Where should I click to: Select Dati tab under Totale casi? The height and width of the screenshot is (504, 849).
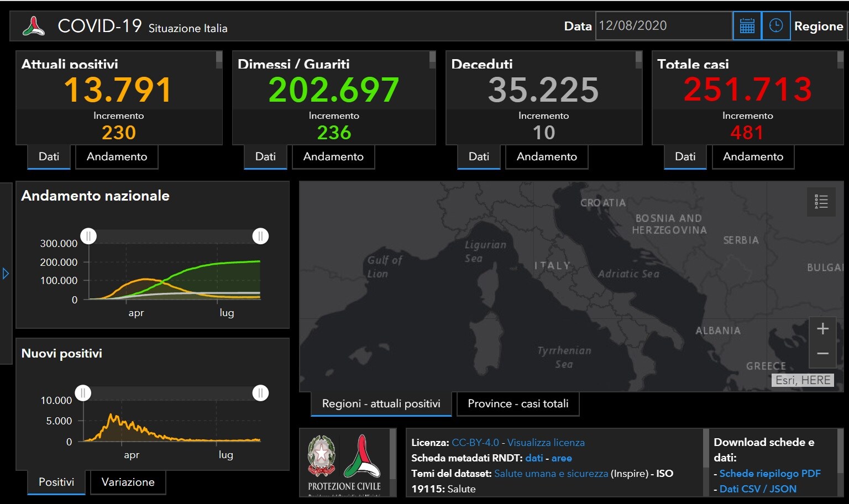point(685,156)
